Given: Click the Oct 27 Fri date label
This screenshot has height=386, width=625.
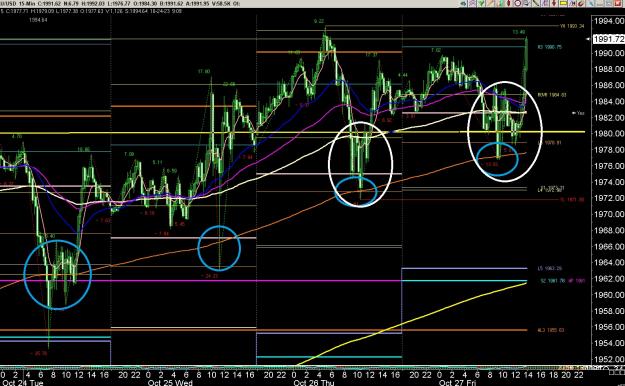Looking at the screenshot, I should coord(457,383).
